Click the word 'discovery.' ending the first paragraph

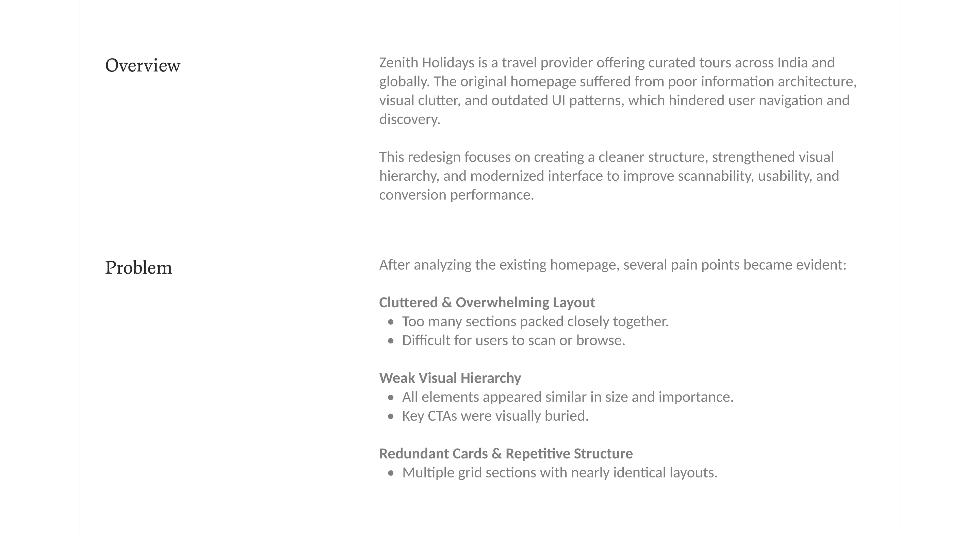(409, 119)
